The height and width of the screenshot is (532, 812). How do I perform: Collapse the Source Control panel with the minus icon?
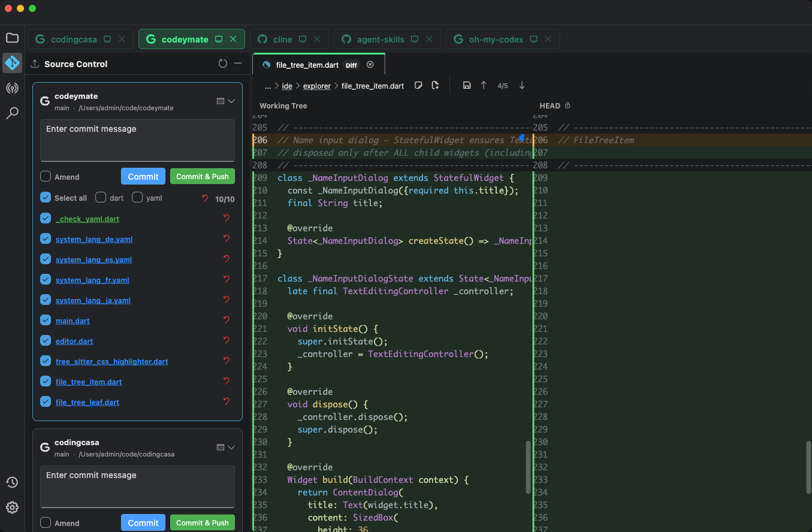238,64
